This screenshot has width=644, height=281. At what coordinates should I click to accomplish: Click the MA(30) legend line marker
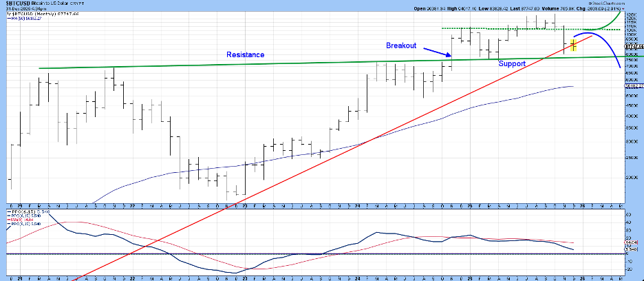[8, 19]
